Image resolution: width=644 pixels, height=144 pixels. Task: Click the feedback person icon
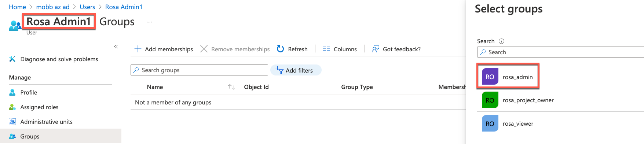[375, 49]
